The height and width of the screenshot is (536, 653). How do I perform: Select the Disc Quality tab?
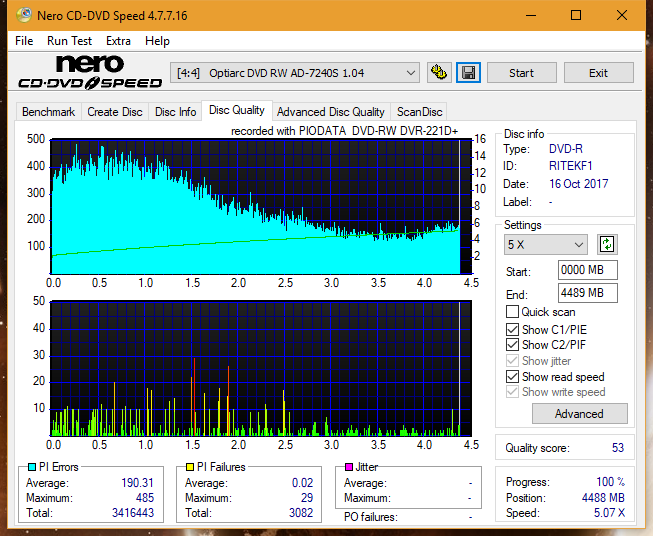tap(237, 110)
